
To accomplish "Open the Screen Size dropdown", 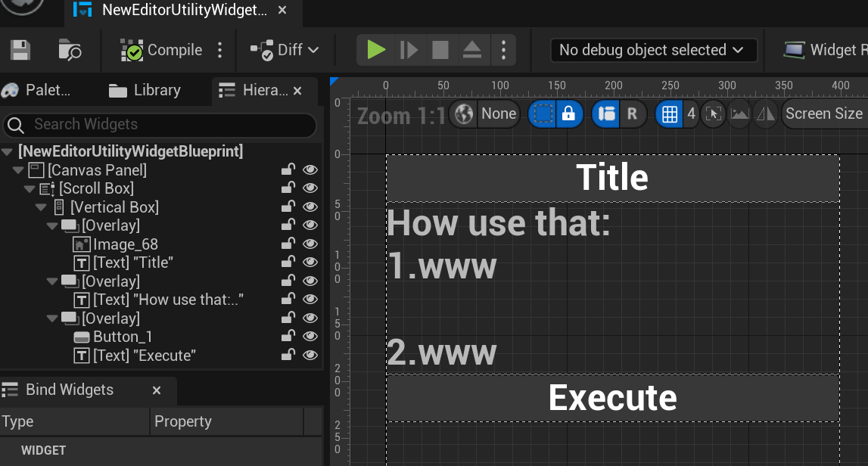I will [x=824, y=114].
